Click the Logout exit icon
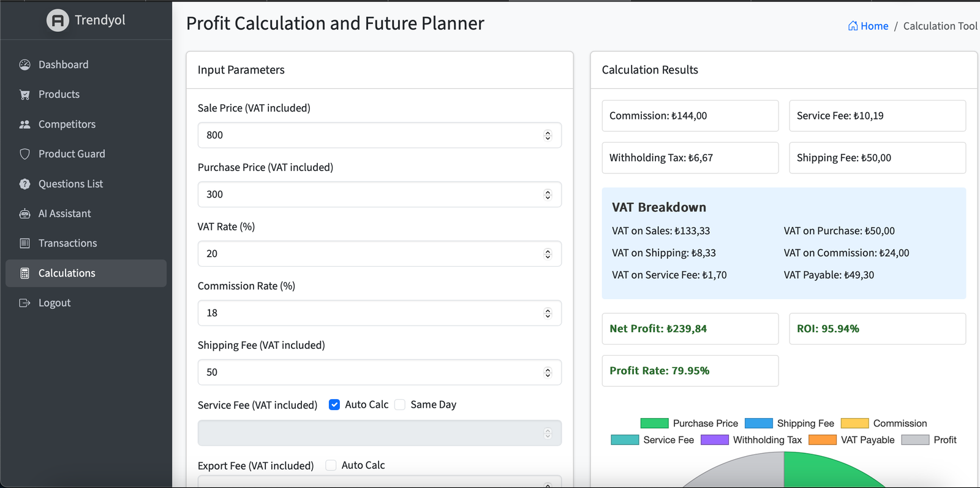Viewport: 980px width, 488px height. coord(24,303)
